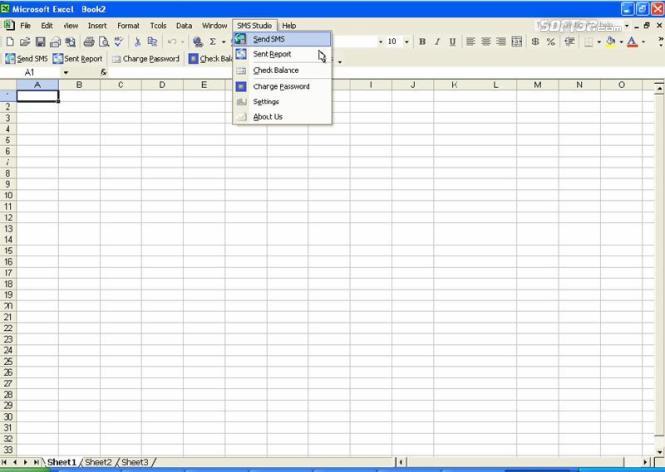Screen dimensions: 665x472
Task: Click the Merge and Center icon
Action: coord(517,42)
